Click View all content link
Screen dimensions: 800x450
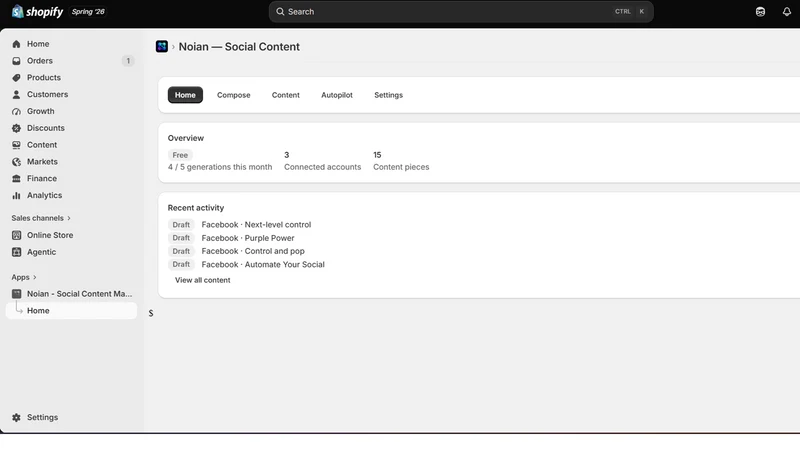[x=203, y=280]
